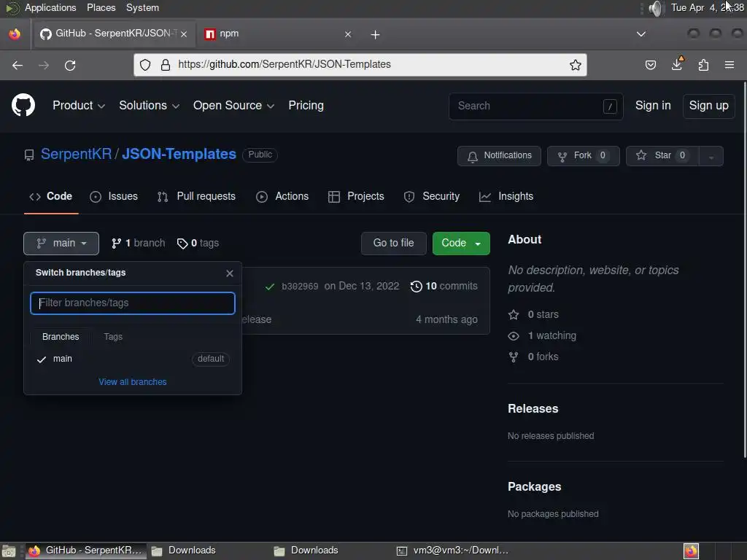Open the Pocket save icon

pos(650,65)
